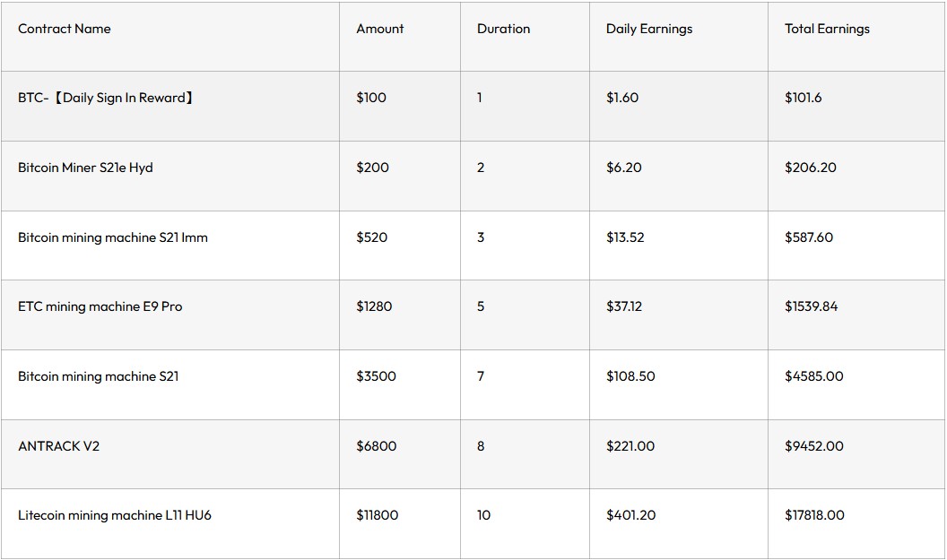
Task: Select the BTC Daily Sign In Reward contract
Action: click(106, 98)
